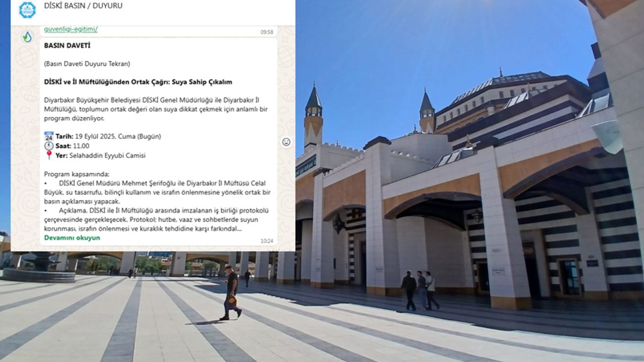Expand message with Devamını okuyun
The image size is (644, 362).
72,238
